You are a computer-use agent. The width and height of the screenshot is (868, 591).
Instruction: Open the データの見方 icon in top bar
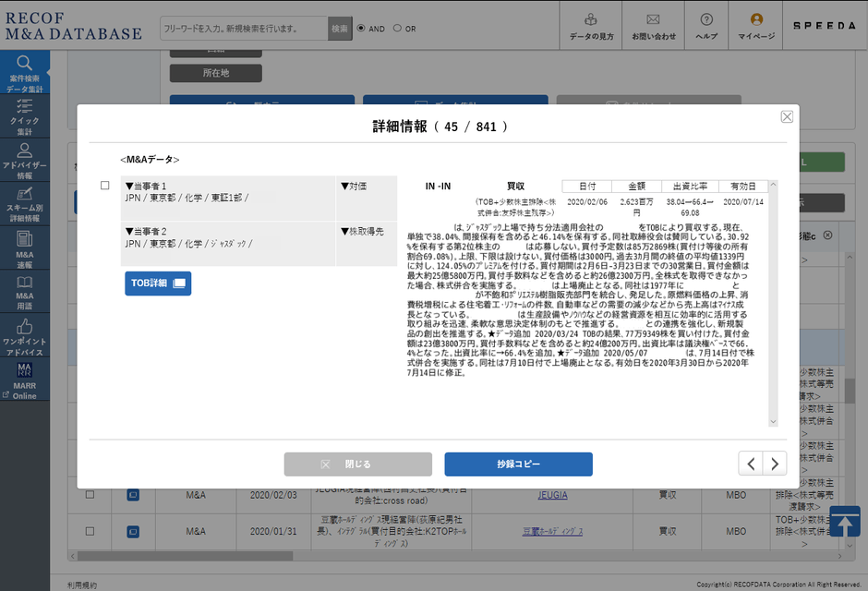click(x=589, y=25)
